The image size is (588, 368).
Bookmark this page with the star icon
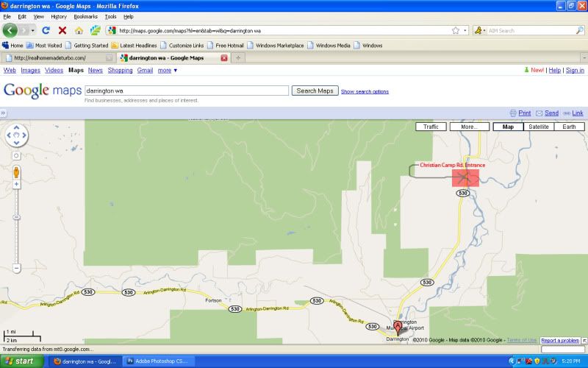tap(456, 30)
